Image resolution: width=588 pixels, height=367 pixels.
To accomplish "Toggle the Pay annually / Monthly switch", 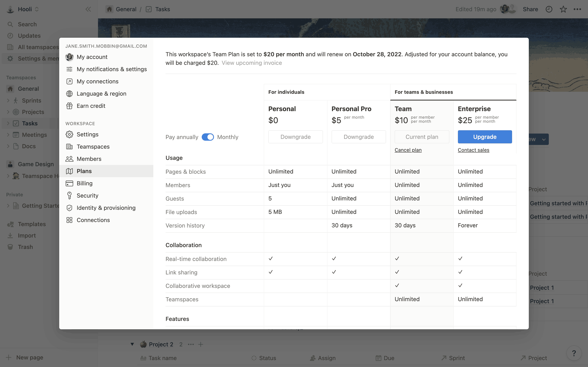I will [207, 137].
